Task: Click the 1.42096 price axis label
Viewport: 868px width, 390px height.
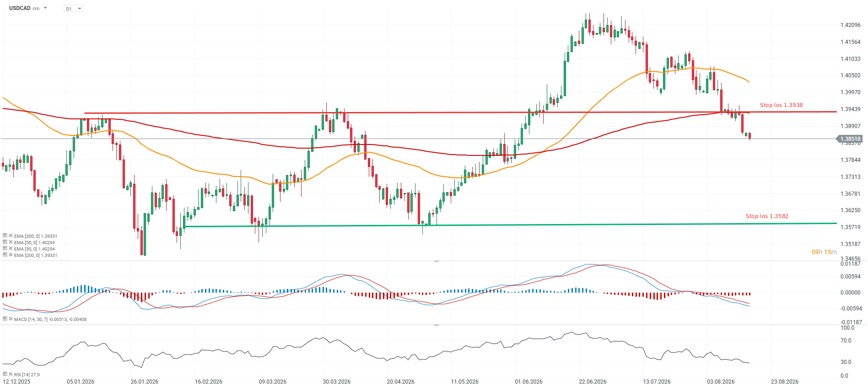Action: coord(850,25)
